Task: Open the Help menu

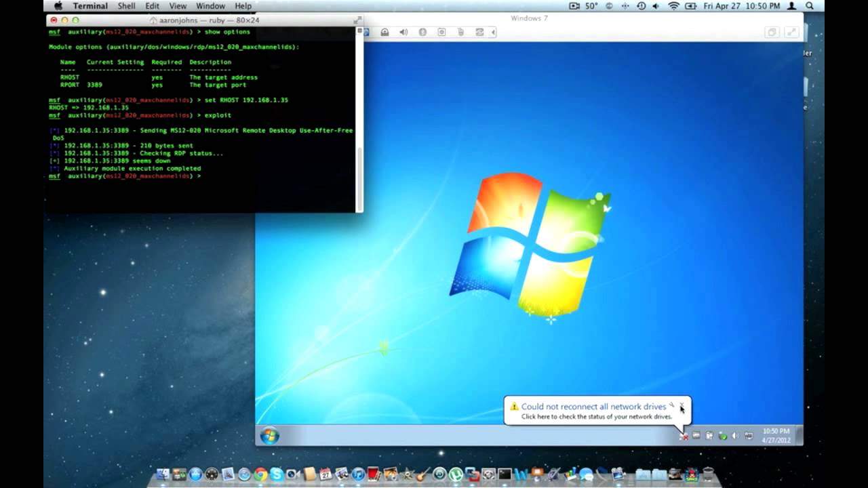Action: pos(243,5)
